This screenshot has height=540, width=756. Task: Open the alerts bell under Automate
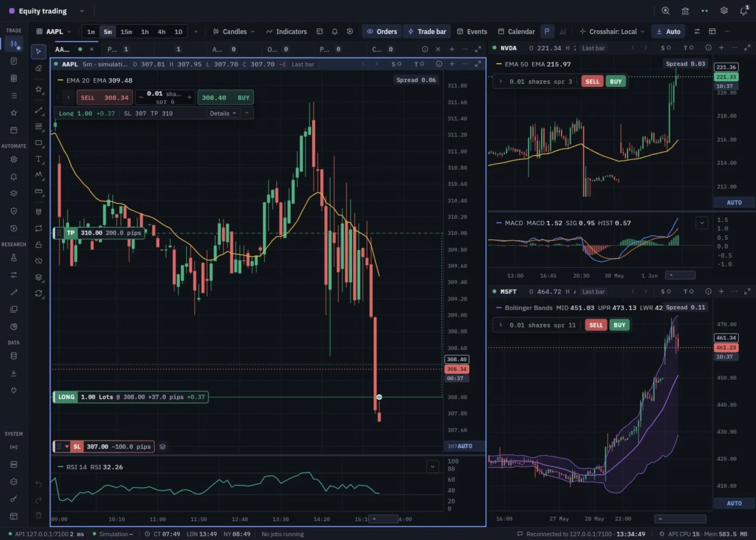pos(13,177)
